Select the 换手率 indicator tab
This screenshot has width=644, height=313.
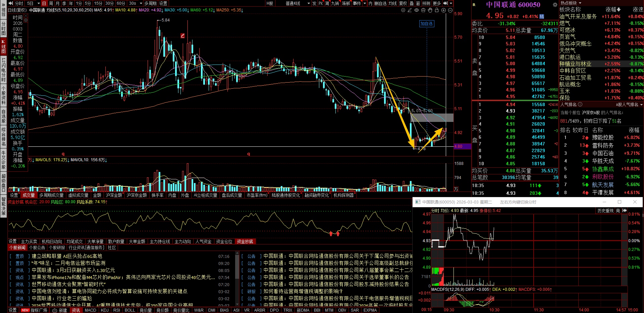click(157, 195)
